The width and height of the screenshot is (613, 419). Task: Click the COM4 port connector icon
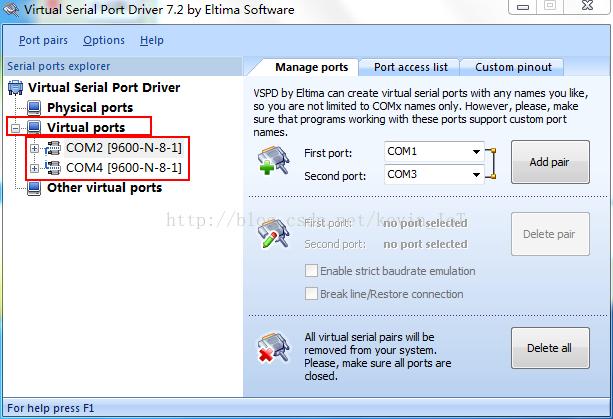click(53, 168)
